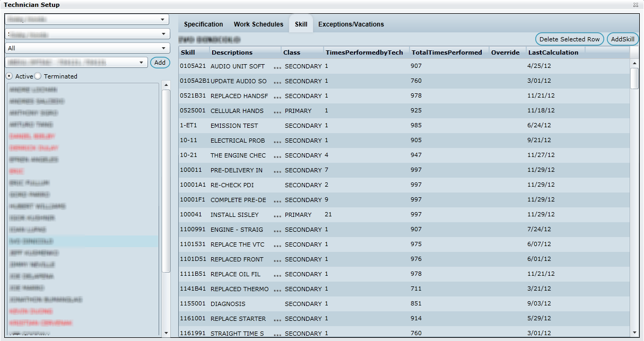Expand dropdown beside the Add button
Screen dimensions: 644x341
(x=141, y=63)
